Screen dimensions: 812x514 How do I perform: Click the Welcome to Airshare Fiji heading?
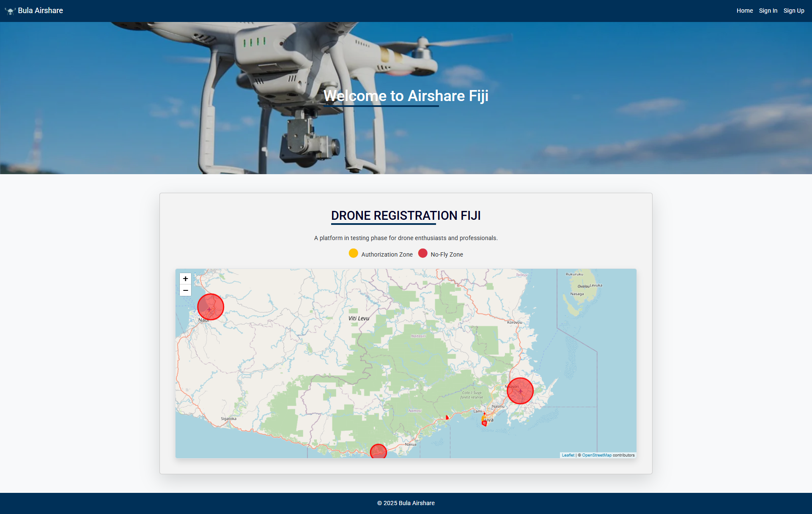click(x=406, y=96)
